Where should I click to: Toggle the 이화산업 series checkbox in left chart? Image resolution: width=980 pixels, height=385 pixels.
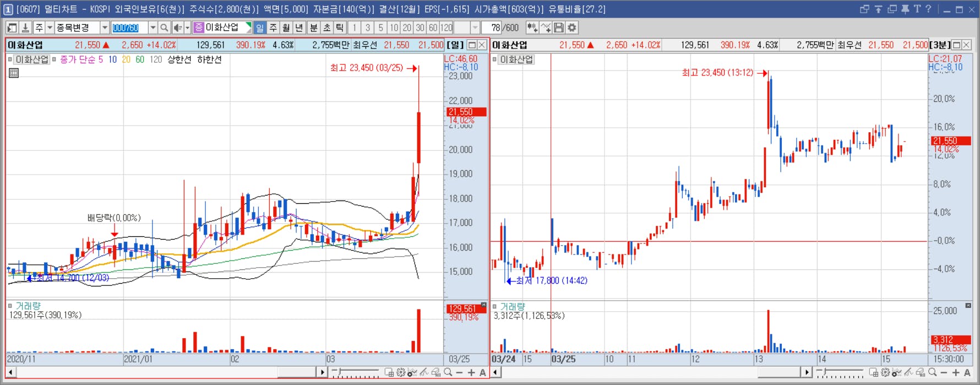[x=10, y=59]
